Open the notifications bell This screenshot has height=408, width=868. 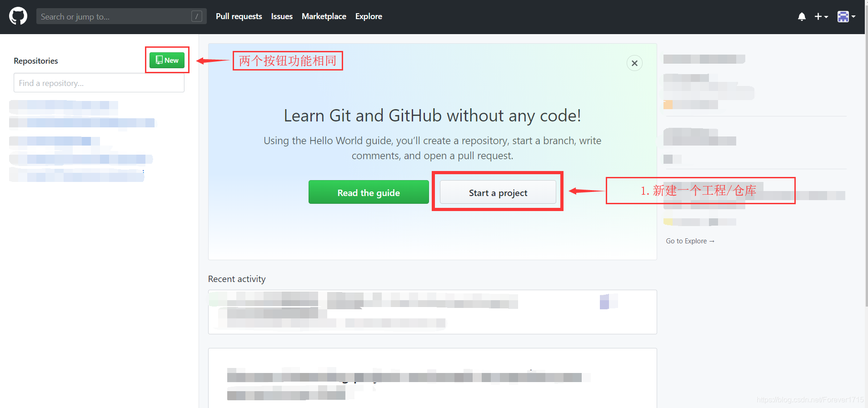pos(802,17)
